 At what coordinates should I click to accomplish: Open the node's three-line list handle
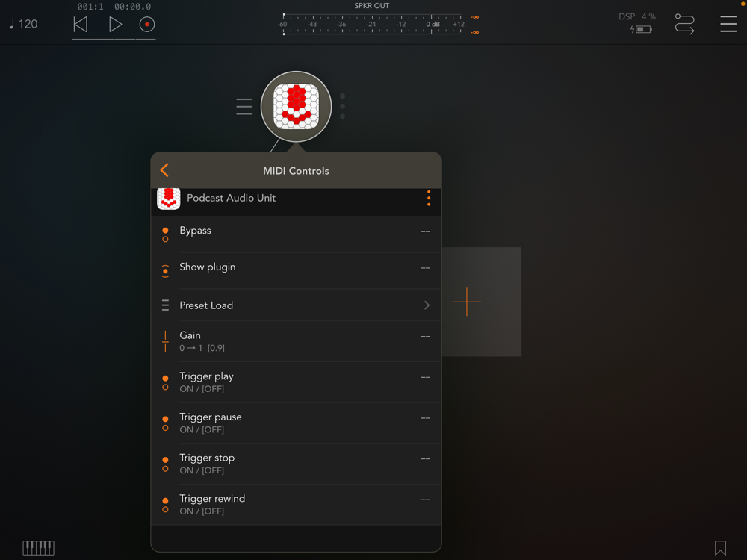[244, 106]
